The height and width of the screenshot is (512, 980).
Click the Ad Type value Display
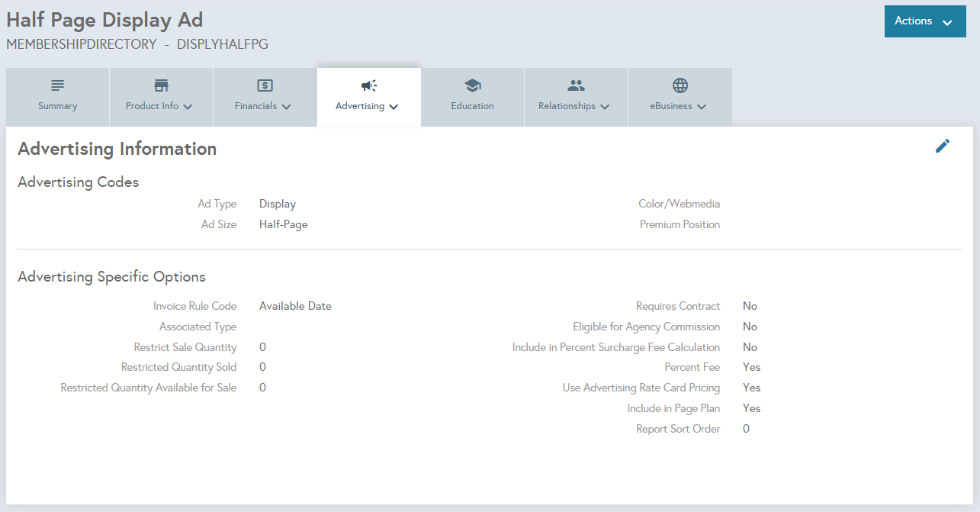click(278, 204)
